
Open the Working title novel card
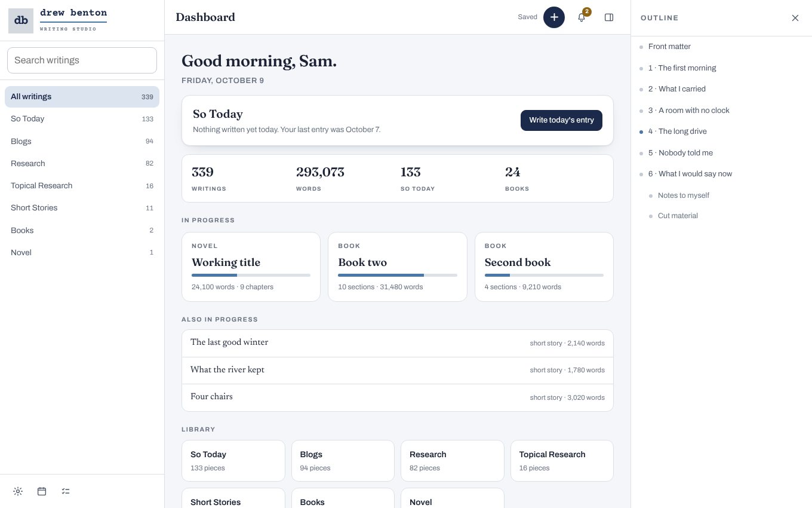pos(251,267)
